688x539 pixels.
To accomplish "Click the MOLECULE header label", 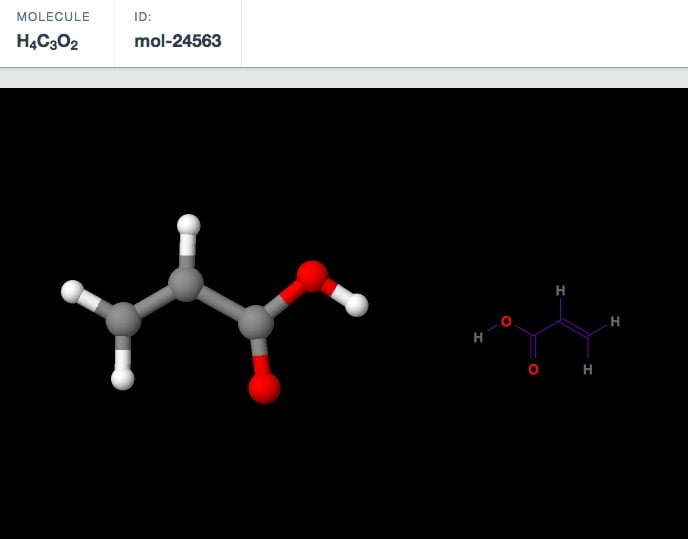I will click(x=53, y=17).
